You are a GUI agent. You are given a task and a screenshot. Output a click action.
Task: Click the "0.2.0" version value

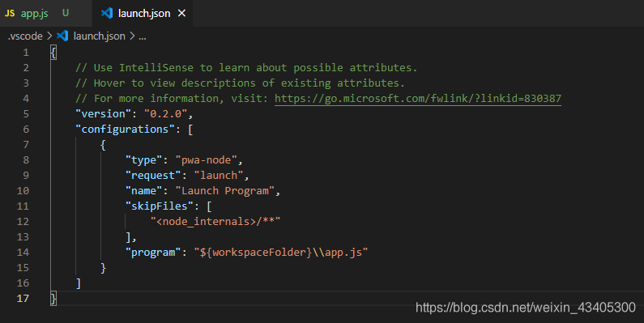165,113
